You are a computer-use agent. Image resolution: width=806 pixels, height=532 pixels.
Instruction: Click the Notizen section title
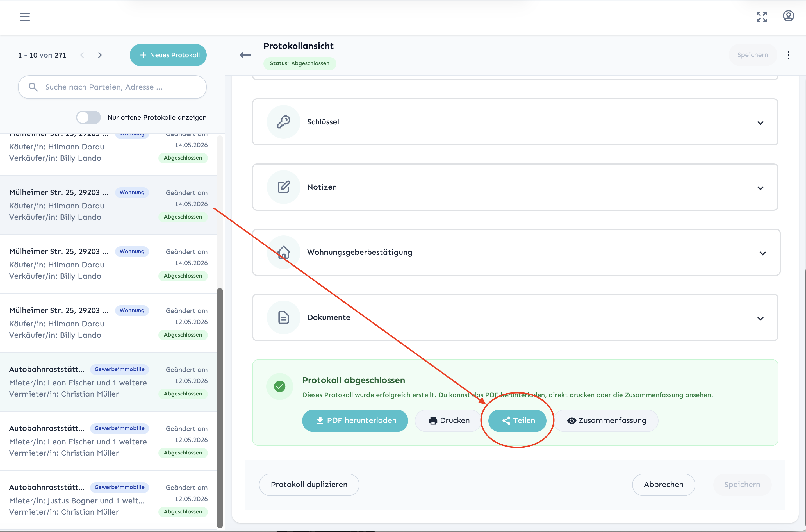pos(322,187)
